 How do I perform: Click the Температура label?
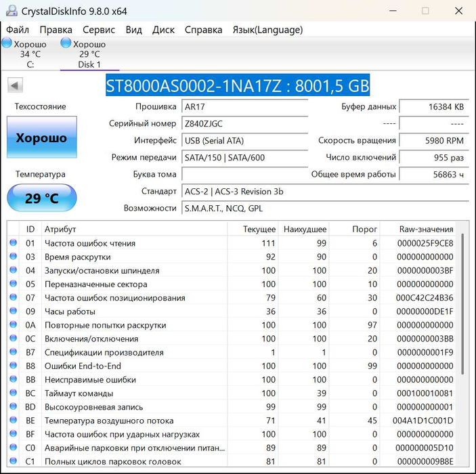tap(41, 174)
